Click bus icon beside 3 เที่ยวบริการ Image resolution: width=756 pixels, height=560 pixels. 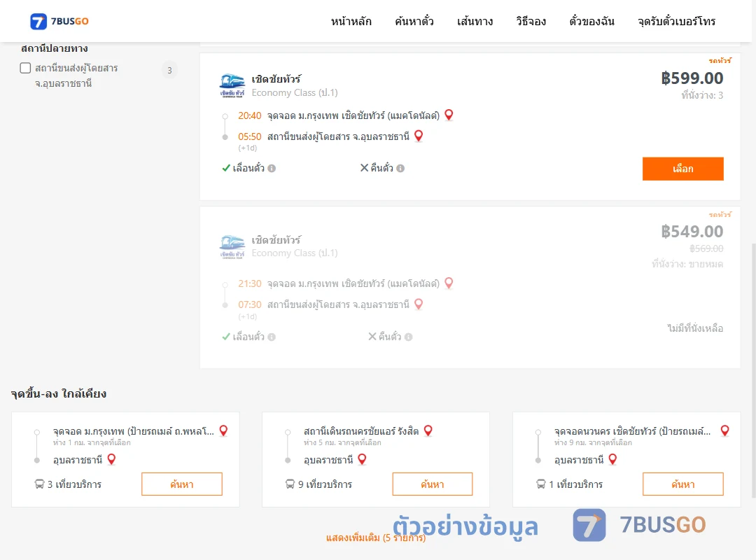(39, 484)
